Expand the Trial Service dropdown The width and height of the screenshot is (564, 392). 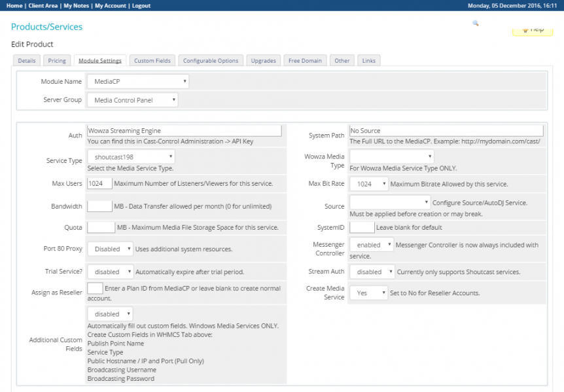(110, 272)
